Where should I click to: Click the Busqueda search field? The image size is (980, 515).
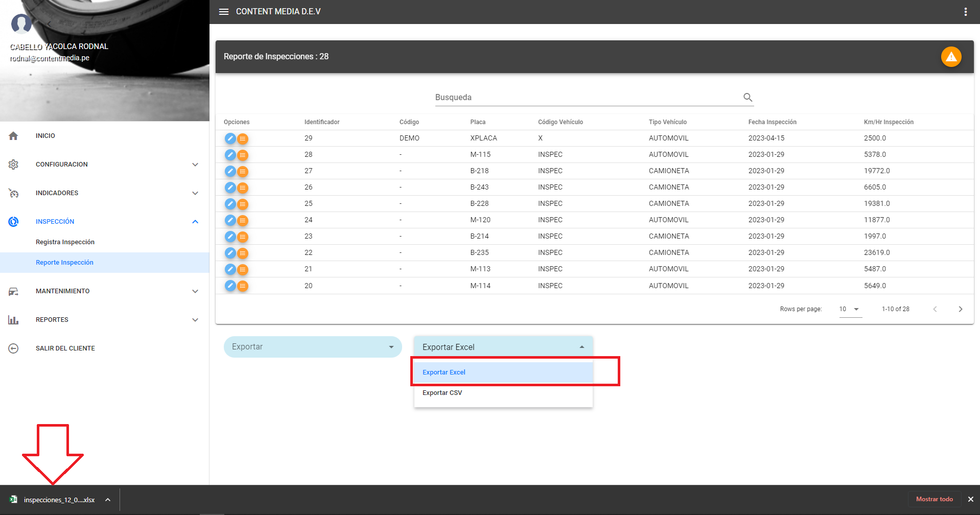pos(588,98)
